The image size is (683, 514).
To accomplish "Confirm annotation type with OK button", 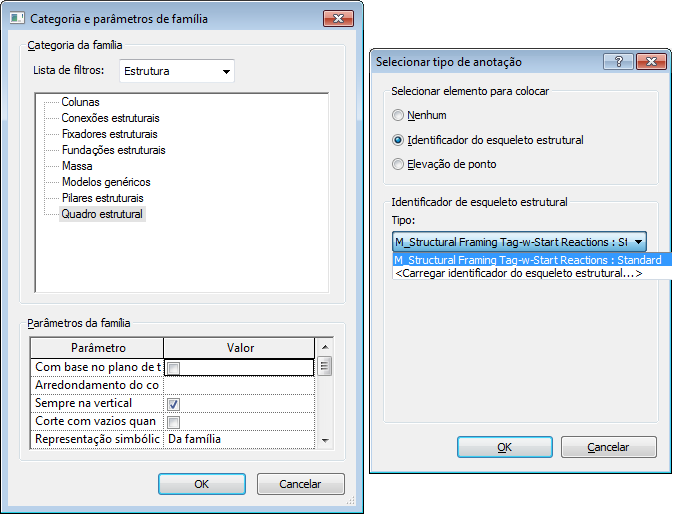I will pos(505,447).
